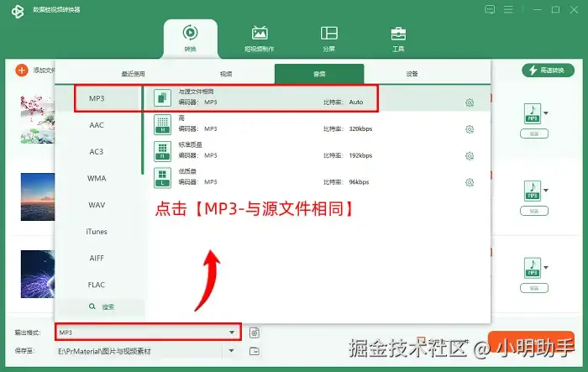The height and width of the screenshot is (372, 588).
Task: Click the format search magnifier icon
Action: click(x=92, y=307)
